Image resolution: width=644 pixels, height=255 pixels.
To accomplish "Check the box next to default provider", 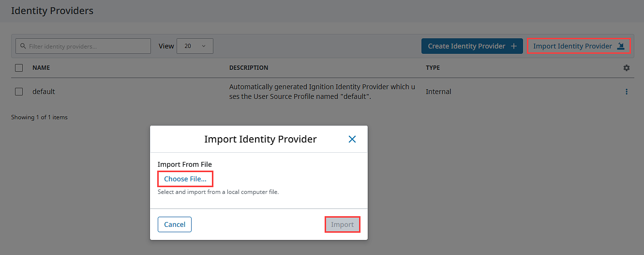I will 19,92.
